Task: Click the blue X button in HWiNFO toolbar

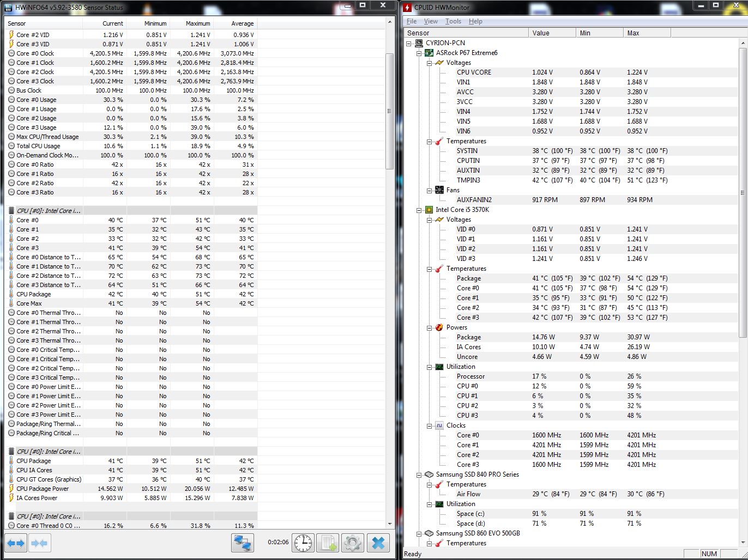Action: 378,543
